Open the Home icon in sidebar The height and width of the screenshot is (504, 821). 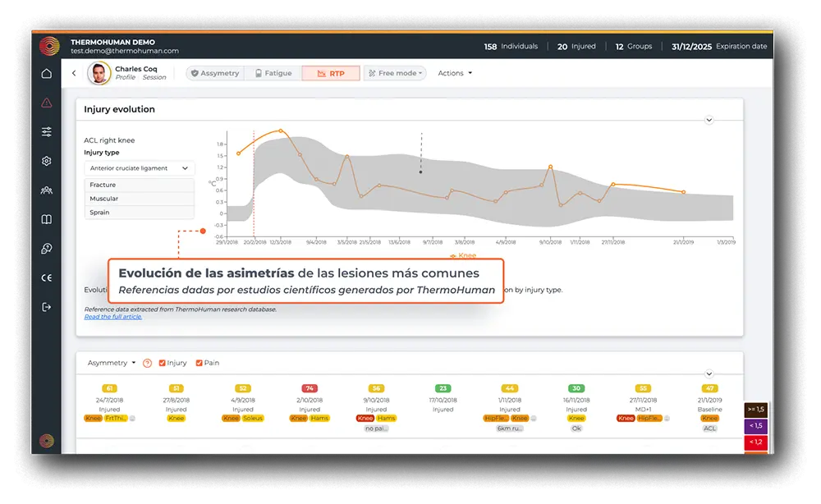(x=47, y=74)
